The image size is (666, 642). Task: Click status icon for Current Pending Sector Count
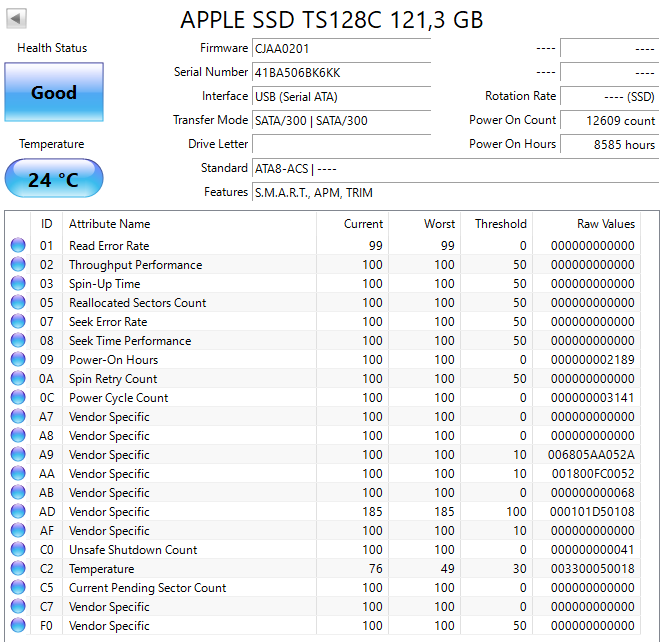tap(18, 588)
